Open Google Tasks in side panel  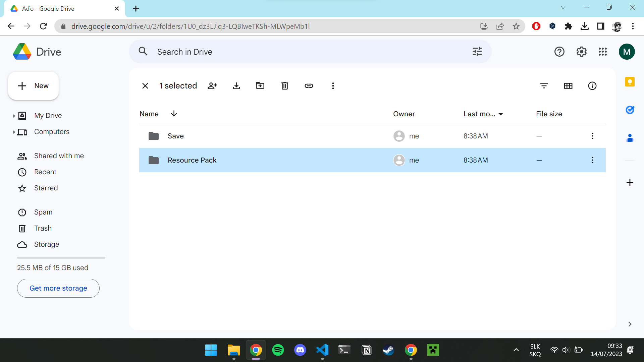630,110
